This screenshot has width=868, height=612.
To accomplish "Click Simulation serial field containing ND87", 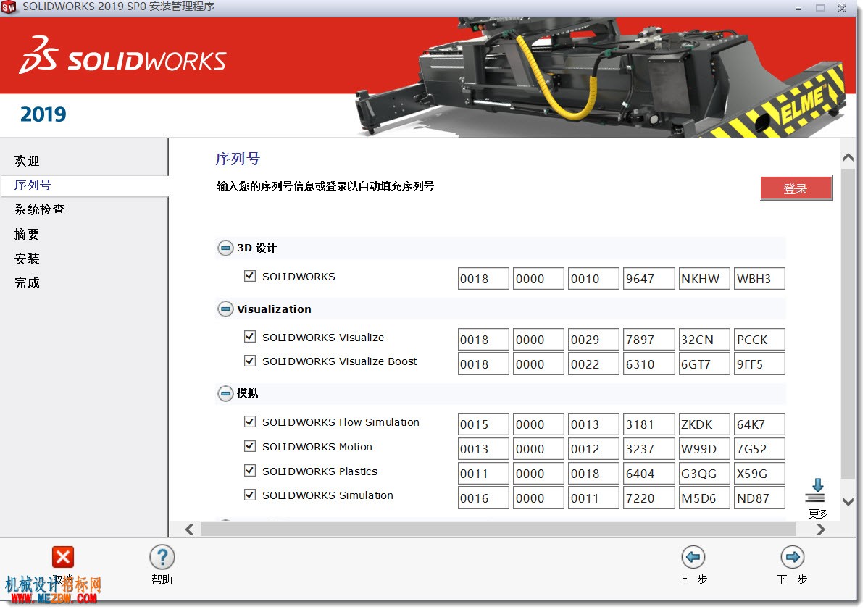I will (x=759, y=498).
